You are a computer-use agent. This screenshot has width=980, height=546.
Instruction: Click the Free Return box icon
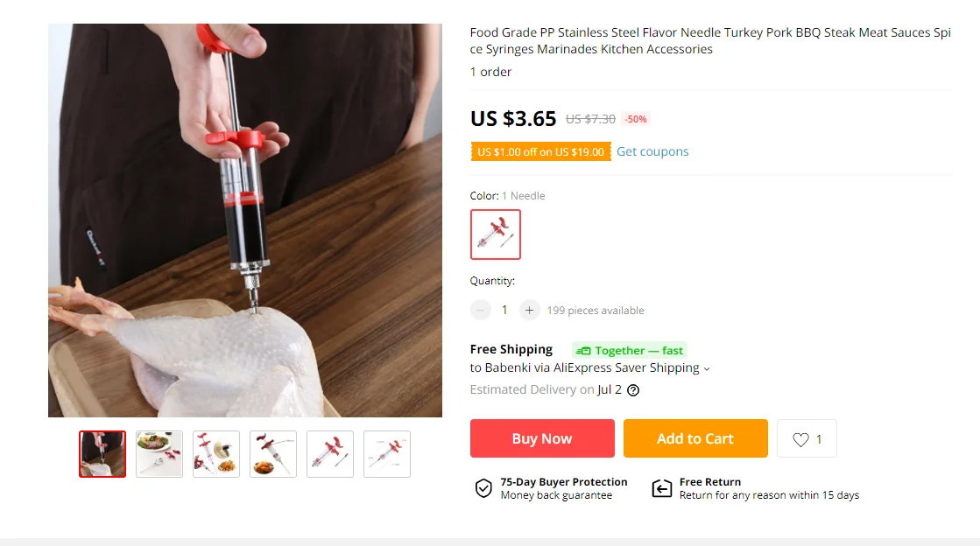pyautogui.click(x=662, y=488)
